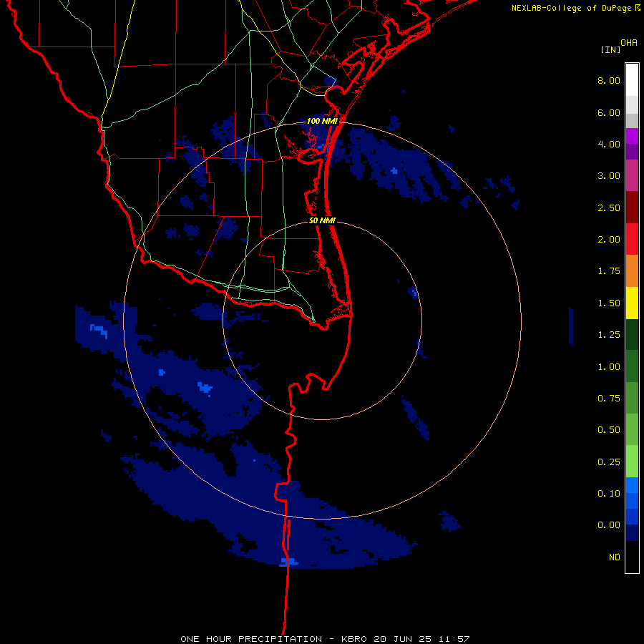
Task: Click the ONE HOUR PRECIPITATION KBRO caption
Action: pos(325,639)
